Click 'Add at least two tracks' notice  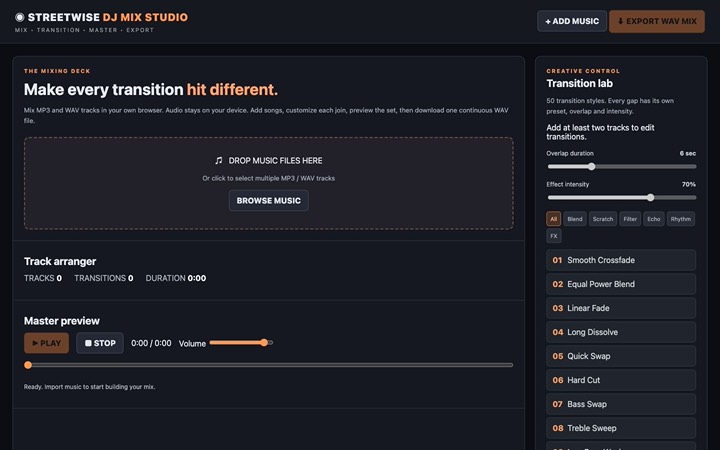pos(600,132)
